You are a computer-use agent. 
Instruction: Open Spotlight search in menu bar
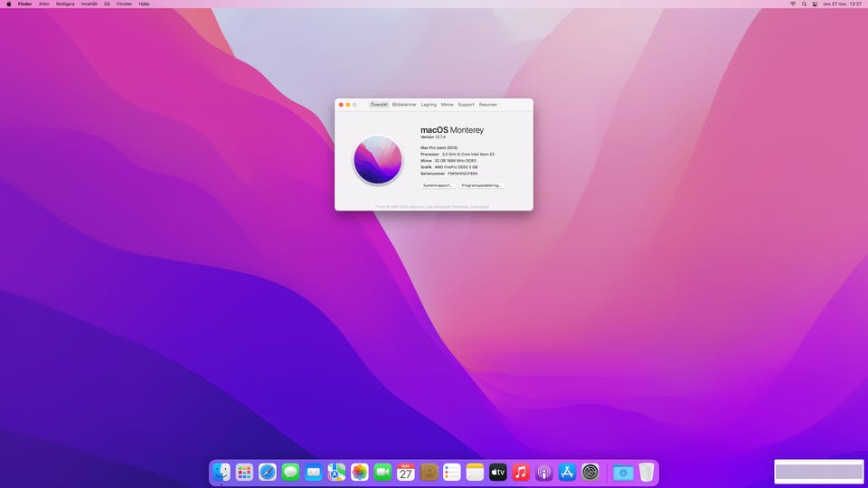[805, 4]
